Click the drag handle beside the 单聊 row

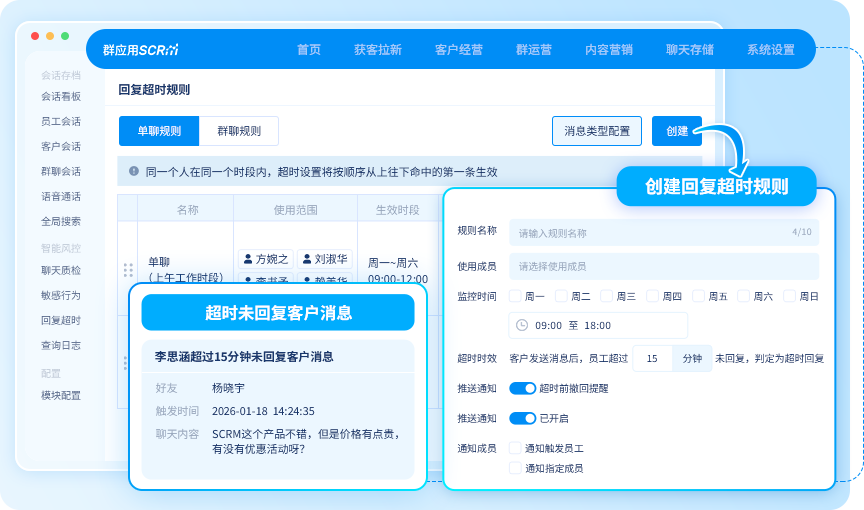coord(128,270)
